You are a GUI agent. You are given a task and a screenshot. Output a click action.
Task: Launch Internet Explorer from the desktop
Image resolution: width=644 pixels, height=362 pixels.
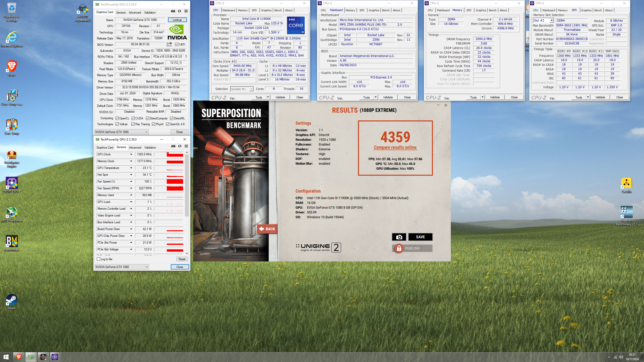click(12, 39)
